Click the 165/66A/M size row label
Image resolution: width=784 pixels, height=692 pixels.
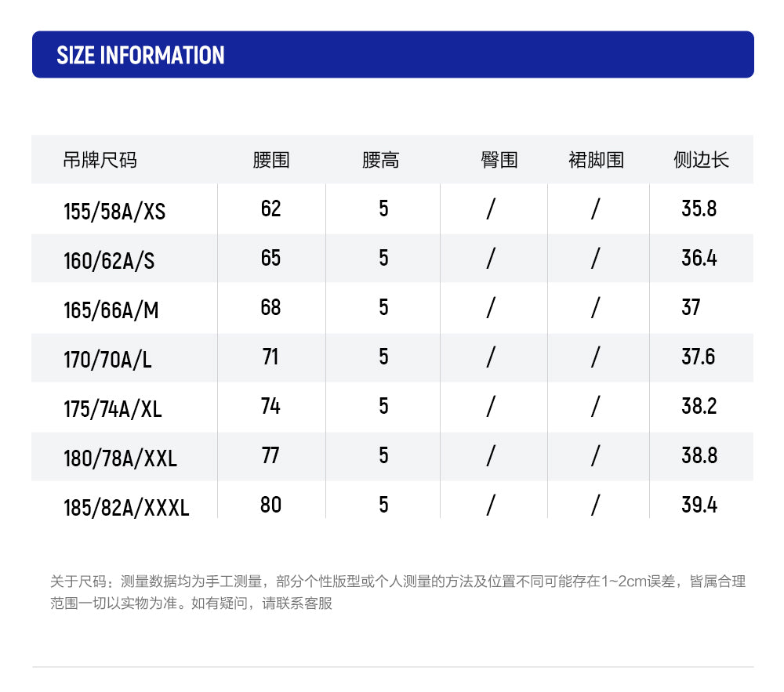[x=111, y=310]
